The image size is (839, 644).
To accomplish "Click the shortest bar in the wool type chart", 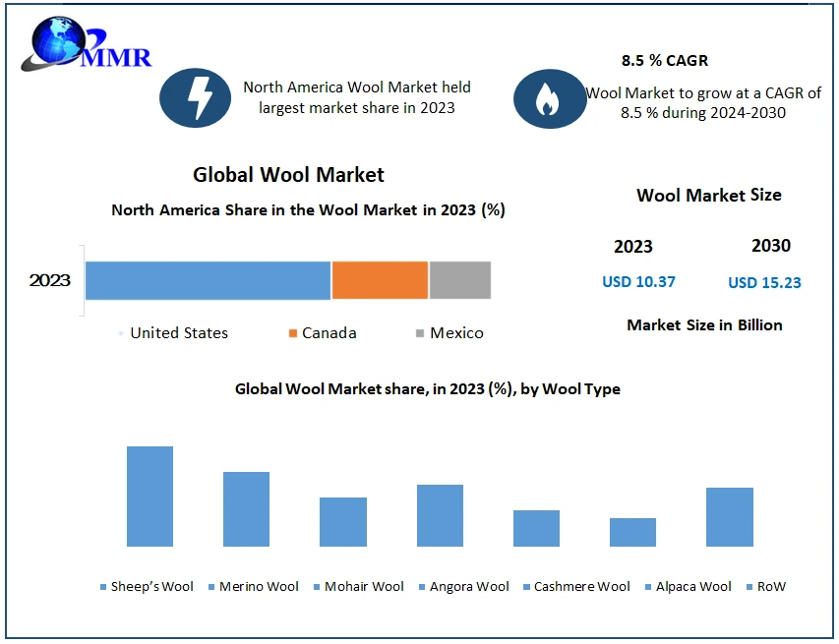I will coord(632,532).
